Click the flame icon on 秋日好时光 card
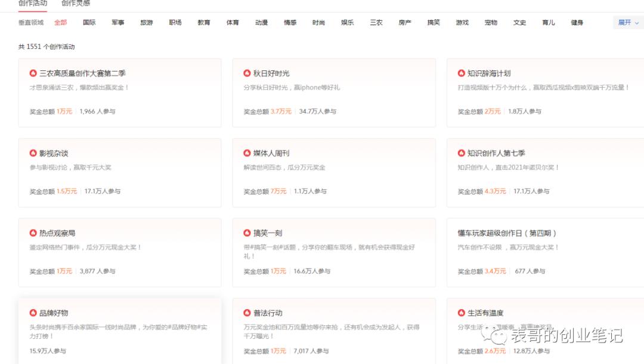The width and height of the screenshot is (644, 364). point(247,73)
